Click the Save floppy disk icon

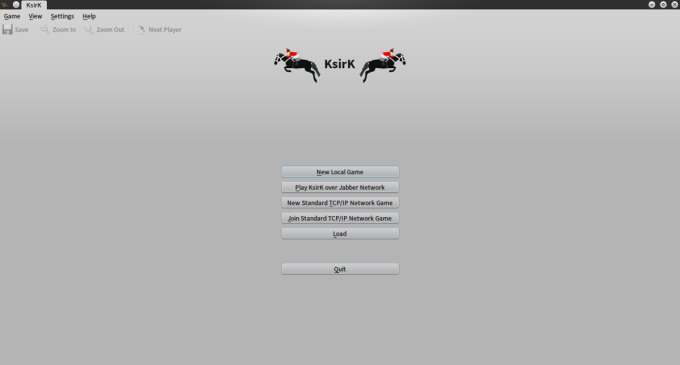pos(7,29)
